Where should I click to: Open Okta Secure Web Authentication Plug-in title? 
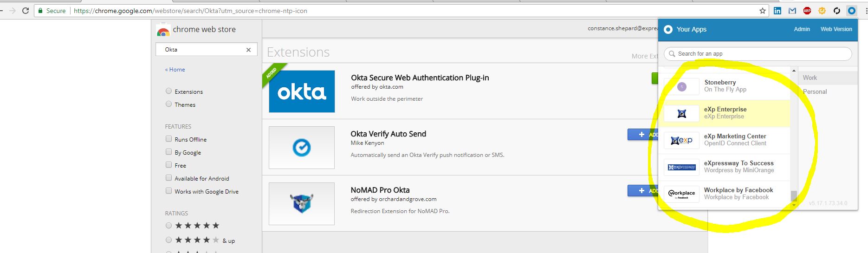(x=420, y=78)
